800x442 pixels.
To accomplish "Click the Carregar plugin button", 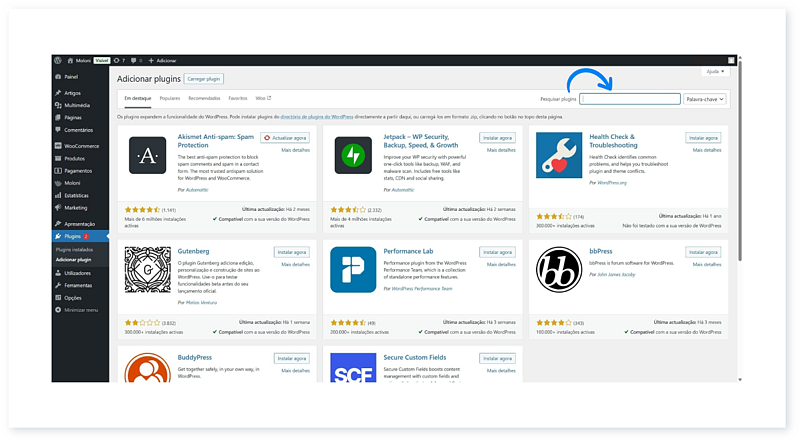I will pyautogui.click(x=205, y=78).
